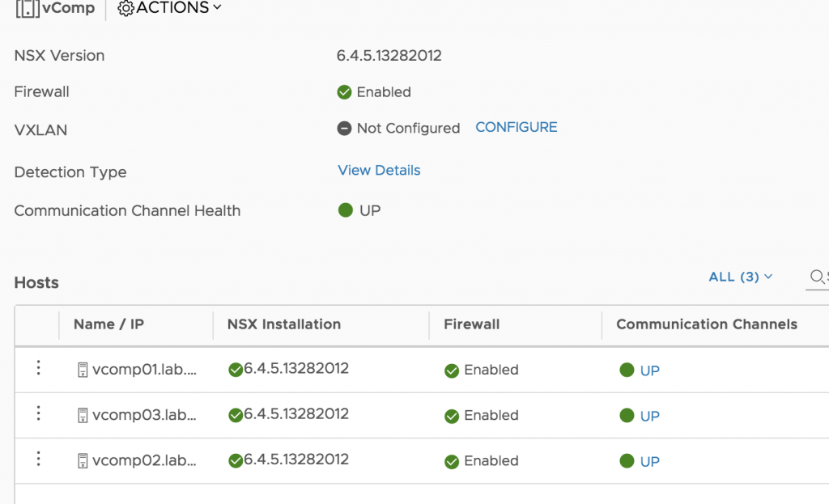This screenshot has height=504, width=829.
Task: Click the NSX installation checkmark for vcomp02
Action: click(x=236, y=460)
